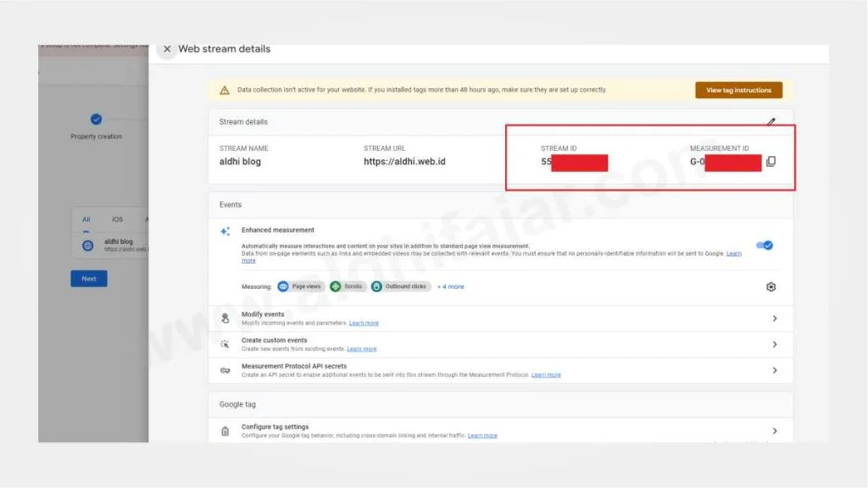Edit stream details with pencil icon
This screenshot has width=868, height=488.
coord(771,121)
